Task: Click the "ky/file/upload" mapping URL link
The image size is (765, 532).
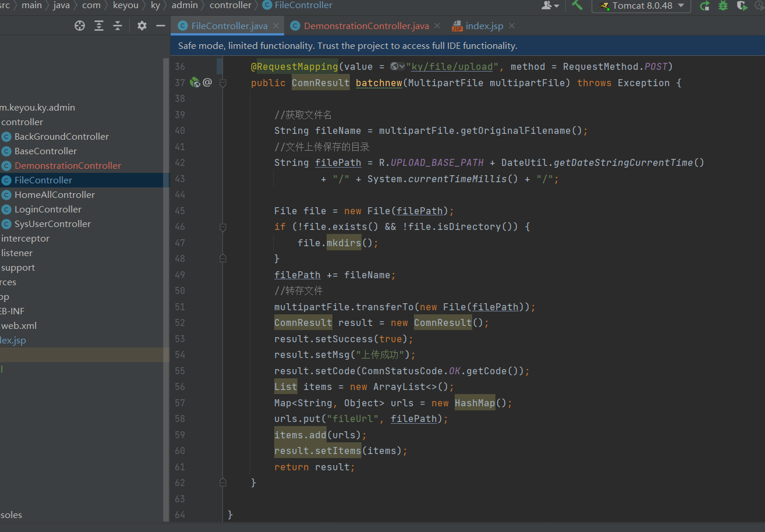Action: click(452, 66)
